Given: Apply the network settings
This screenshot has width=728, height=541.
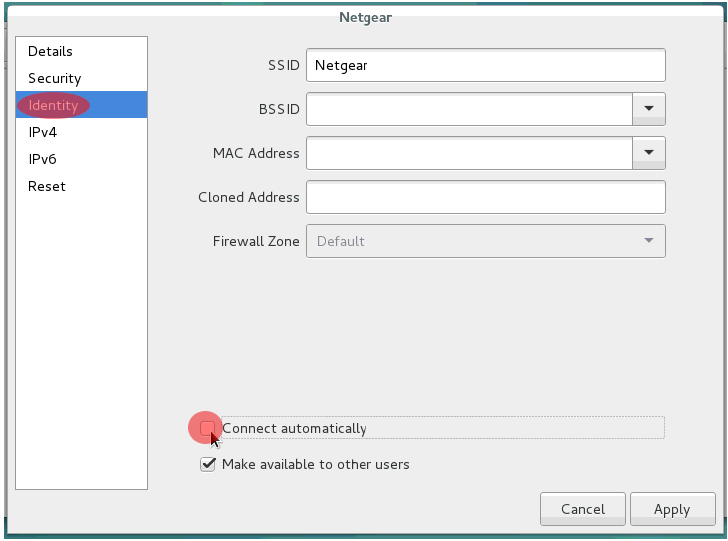Looking at the screenshot, I should (x=672, y=509).
